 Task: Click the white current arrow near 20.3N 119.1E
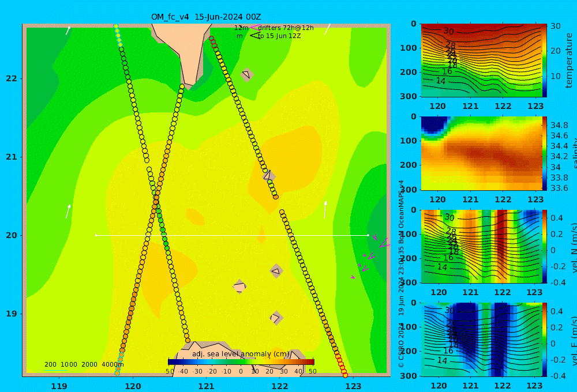68,212
